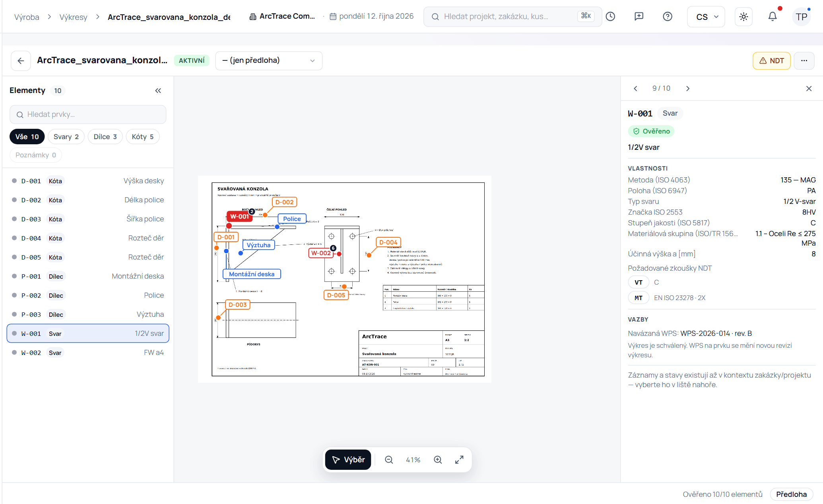
Task: Open the (jen předloha) context dropdown
Action: [x=269, y=61]
